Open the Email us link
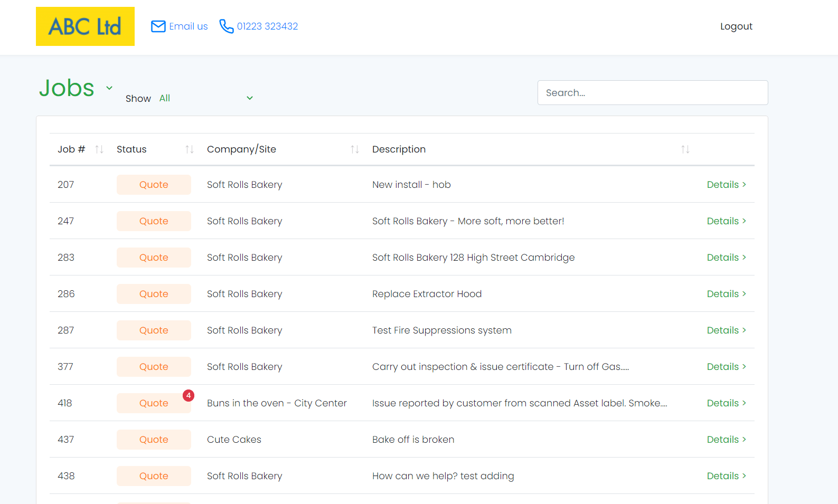838x504 pixels. pos(189,26)
